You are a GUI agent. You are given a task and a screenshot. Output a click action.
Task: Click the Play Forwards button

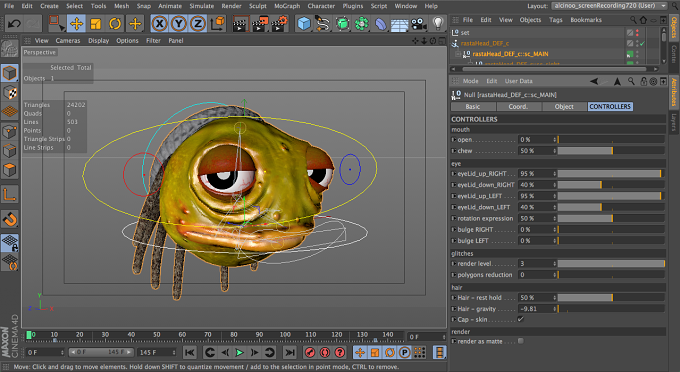coord(239,352)
